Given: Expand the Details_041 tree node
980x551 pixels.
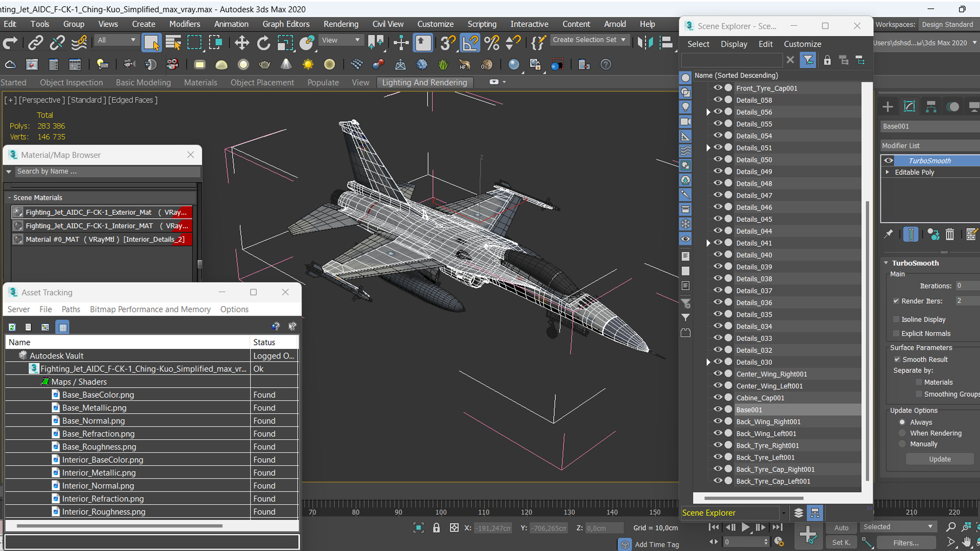Looking at the screenshot, I should pyautogui.click(x=708, y=243).
